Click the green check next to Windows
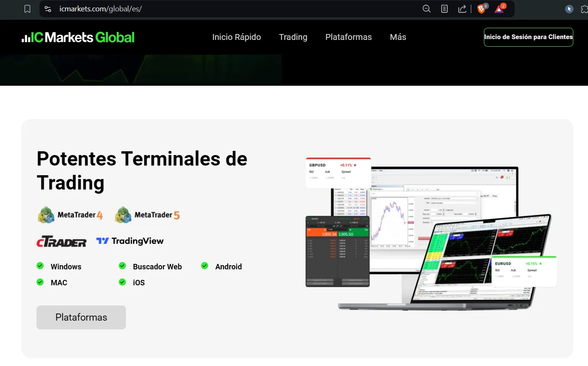Screen dimensions: 588x366 coord(40,266)
